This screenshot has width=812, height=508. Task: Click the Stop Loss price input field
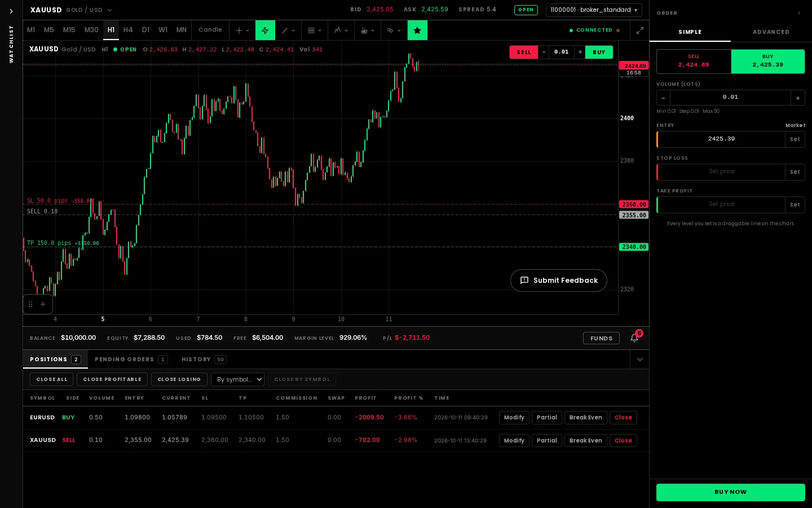(721, 172)
